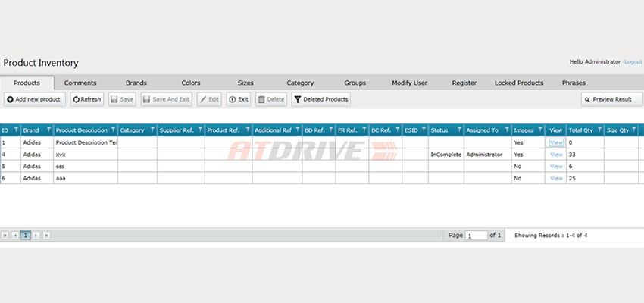Viewport: 644px width, 303px height.
Task: Open the Total Qty column filter icon
Action: tap(599, 130)
